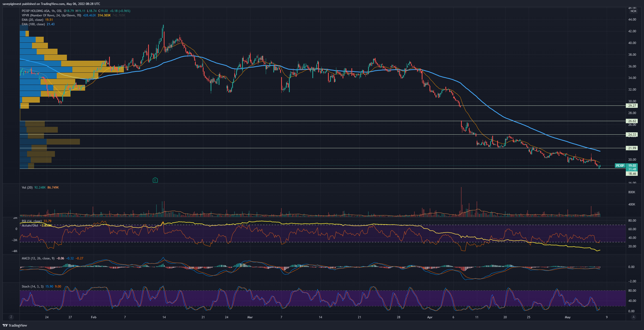The image size is (644, 330).
Task: Click the 'May' label on the time axis
Action: (x=568, y=317)
